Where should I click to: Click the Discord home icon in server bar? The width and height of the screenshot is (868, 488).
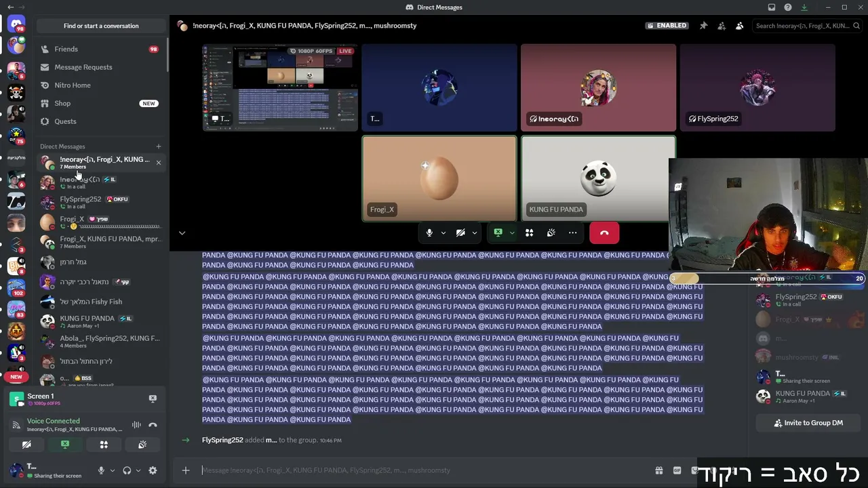click(x=16, y=26)
